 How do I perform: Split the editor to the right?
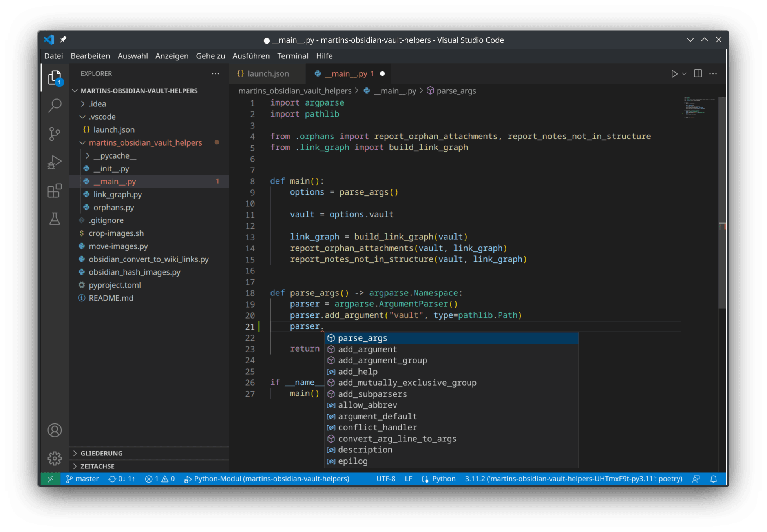click(698, 74)
